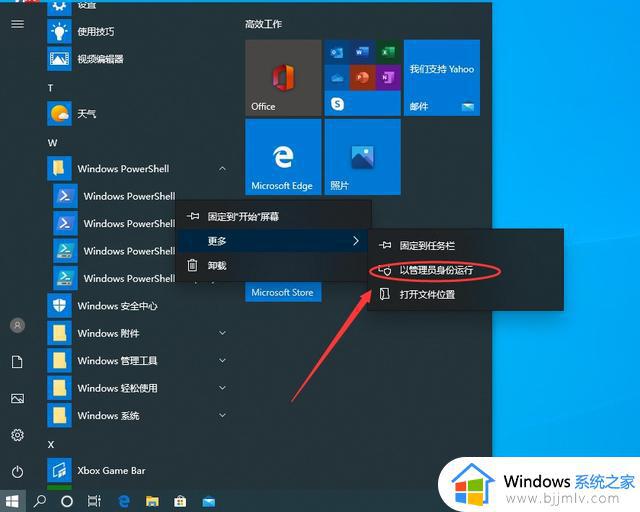The width and height of the screenshot is (640, 512).
Task: Open Microsoft Store from the taskbar
Action: pos(180,501)
